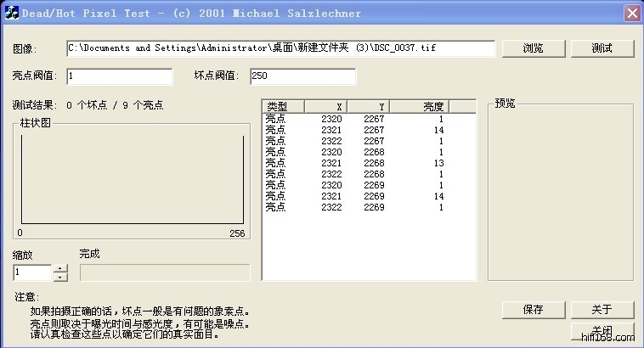Sort results by the 亮度 brightness column

click(x=419, y=106)
